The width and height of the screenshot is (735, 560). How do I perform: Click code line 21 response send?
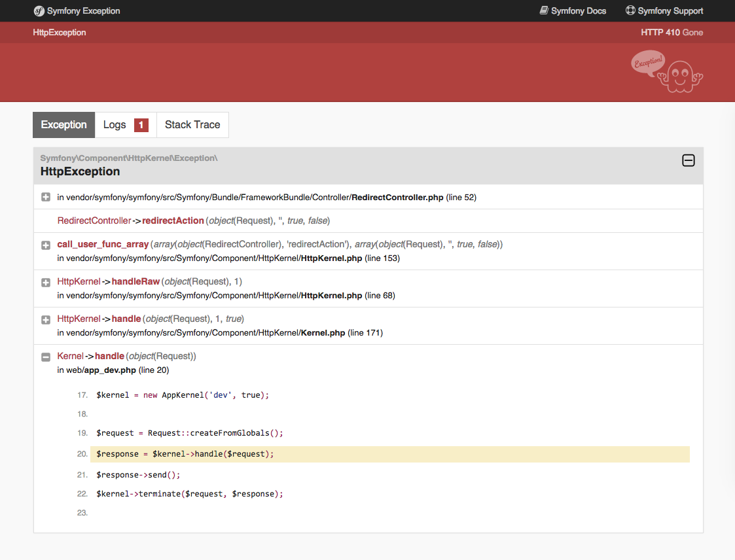coord(138,475)
